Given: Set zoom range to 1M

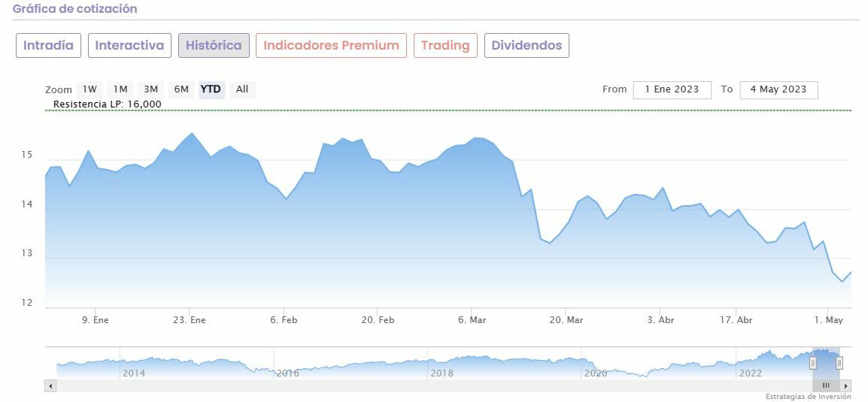Looking at the screenshot, I should [x=120, y=89].
